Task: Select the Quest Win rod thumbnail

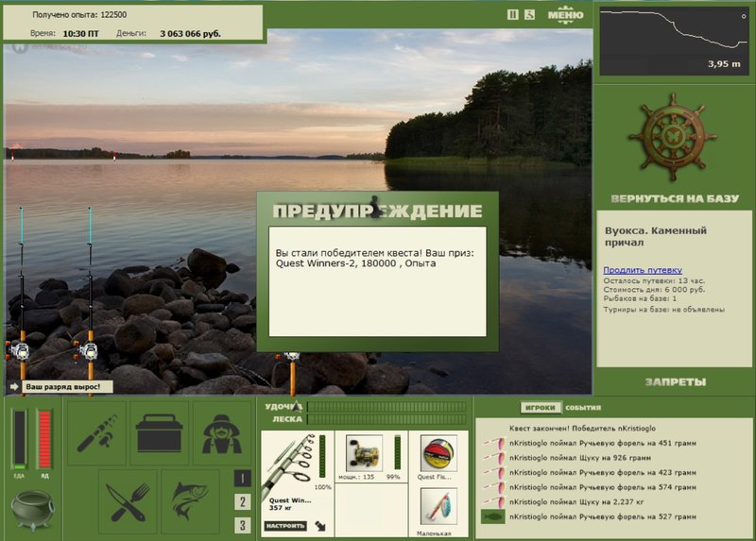Action: [289, 465]
